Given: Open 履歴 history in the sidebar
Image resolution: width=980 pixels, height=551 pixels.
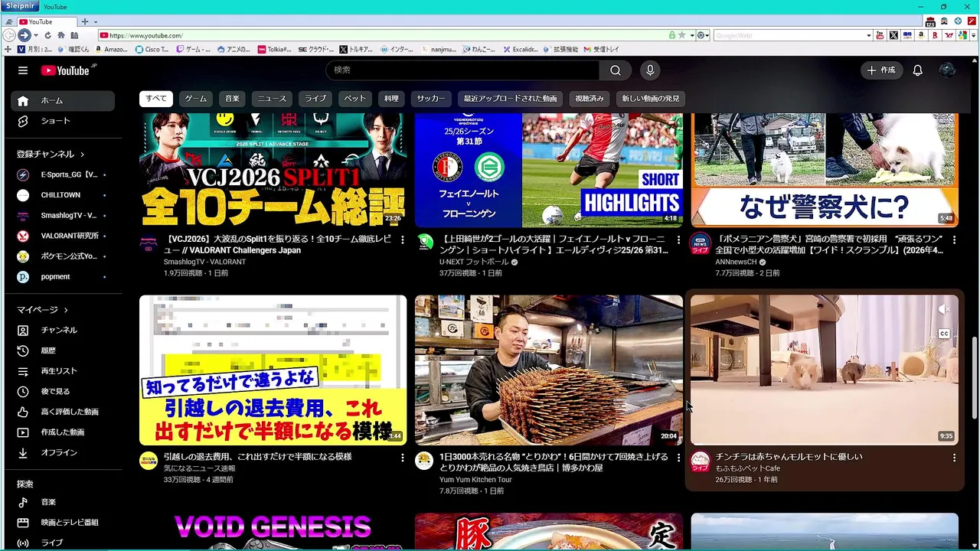Looking at the screenshot, I should [x=63, y=350].
